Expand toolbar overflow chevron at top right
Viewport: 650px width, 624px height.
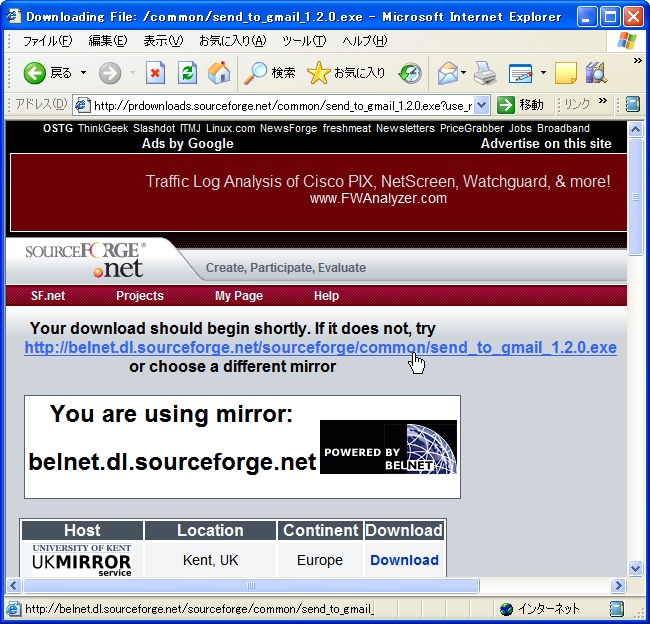click(x=638, y=61)
